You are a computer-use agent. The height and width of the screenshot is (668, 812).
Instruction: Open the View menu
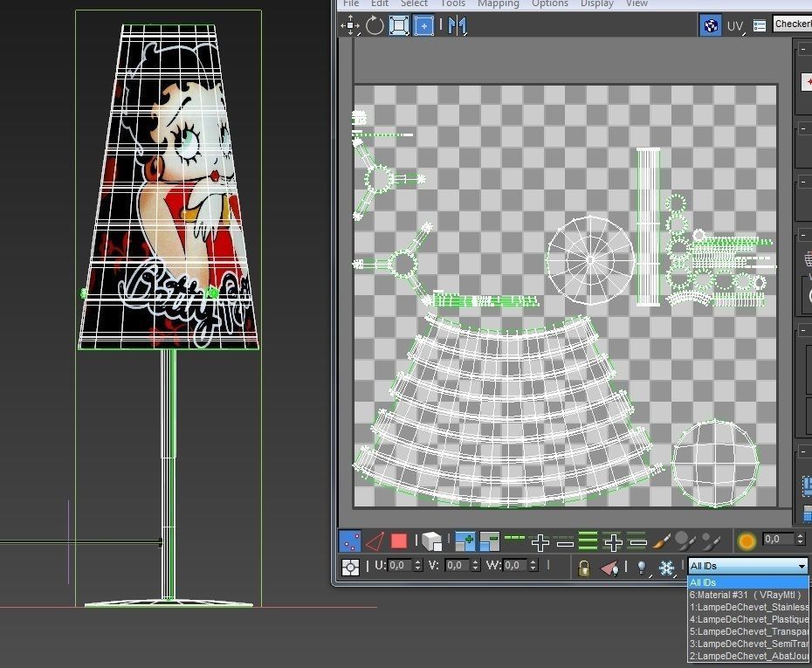point(637,3)
